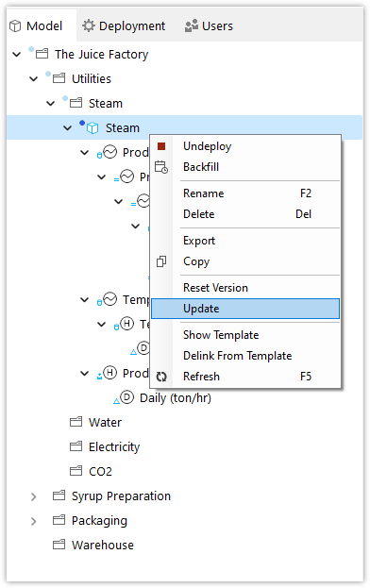
Task: Click the Electricity folder icon
Action: coord(76,446)
